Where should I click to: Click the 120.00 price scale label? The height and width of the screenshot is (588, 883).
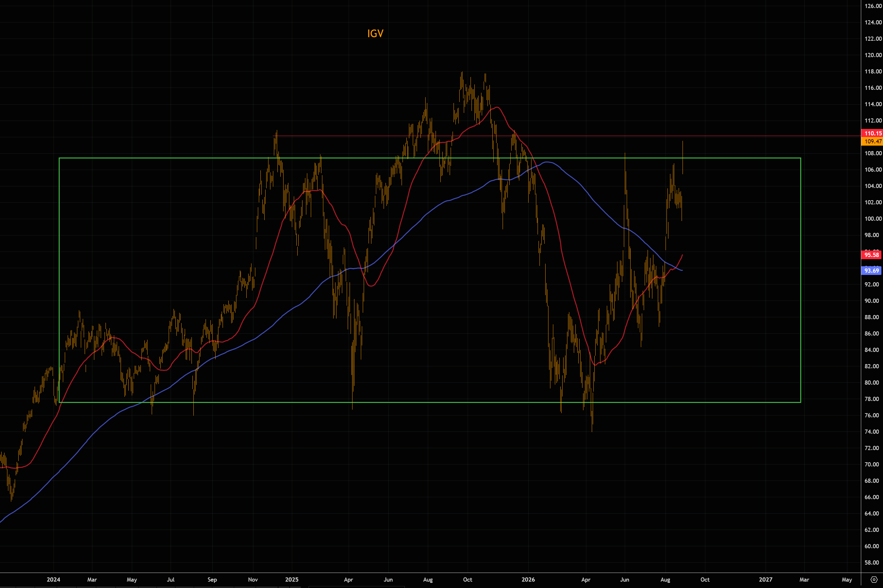tap(873, 55)
